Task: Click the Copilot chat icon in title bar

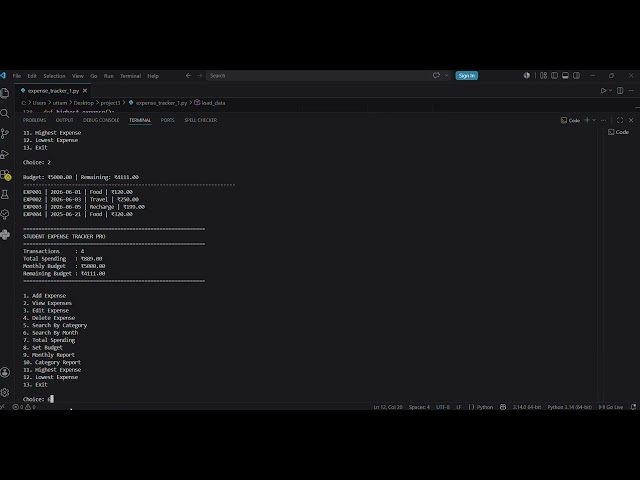Action: tap(436, 76)
